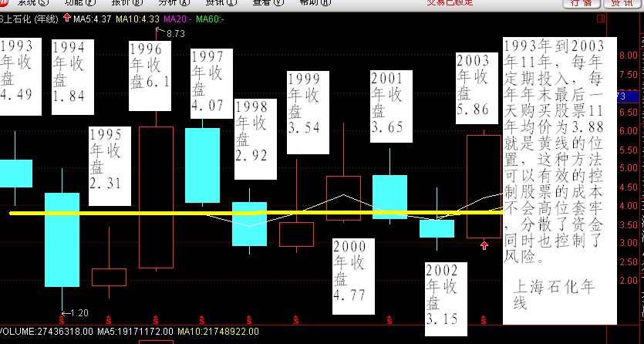Open the 系统 menu
Screen dimensions: 644x344
25,2
